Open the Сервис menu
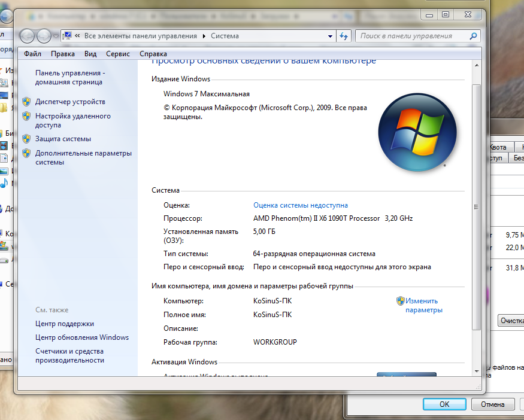The width and height of the screenshot is (524, 420). (117, 54)
